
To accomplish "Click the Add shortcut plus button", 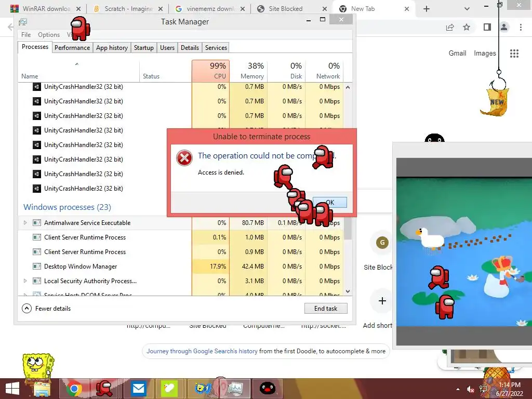I will coord(382,301).
